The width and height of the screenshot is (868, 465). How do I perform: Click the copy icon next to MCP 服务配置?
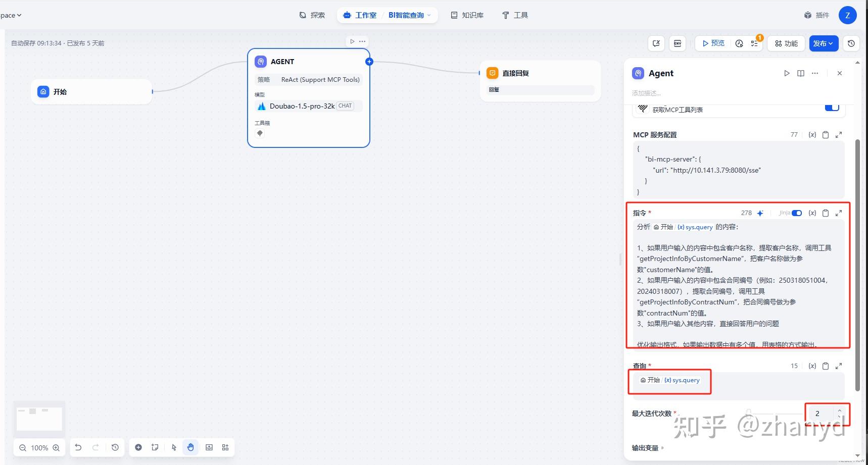tap(826, 134)
